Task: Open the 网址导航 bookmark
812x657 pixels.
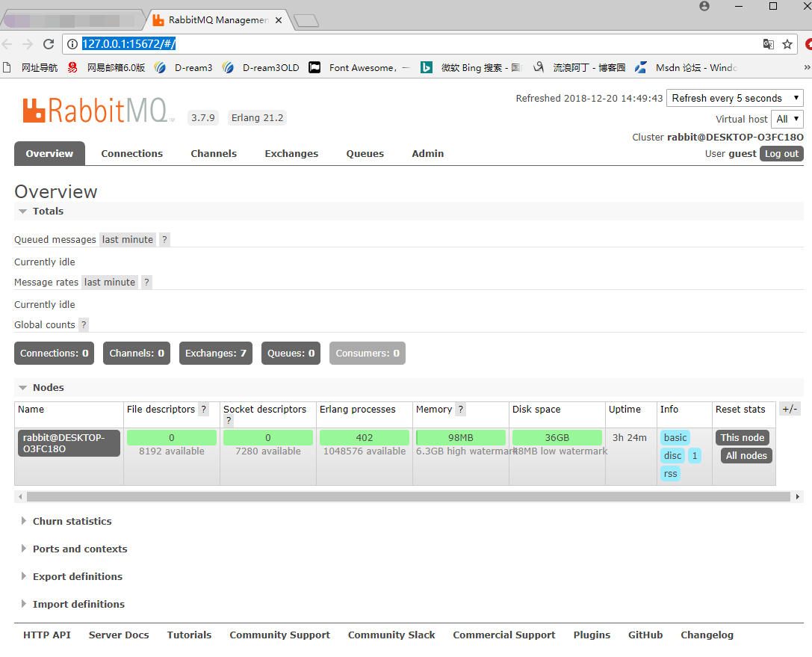Action: (x=30, y=68)
